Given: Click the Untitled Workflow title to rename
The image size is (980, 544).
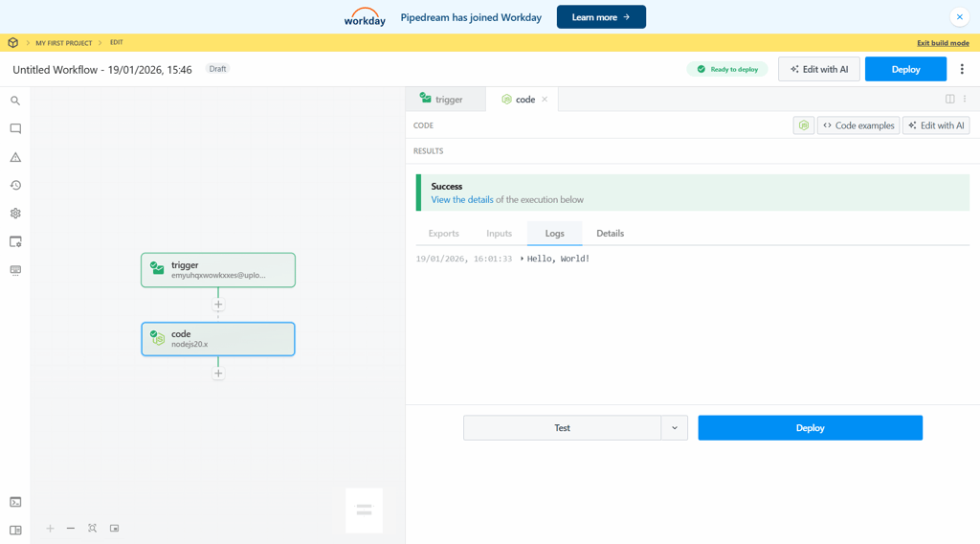Looking at the screenshot, I should click(102, 69).
